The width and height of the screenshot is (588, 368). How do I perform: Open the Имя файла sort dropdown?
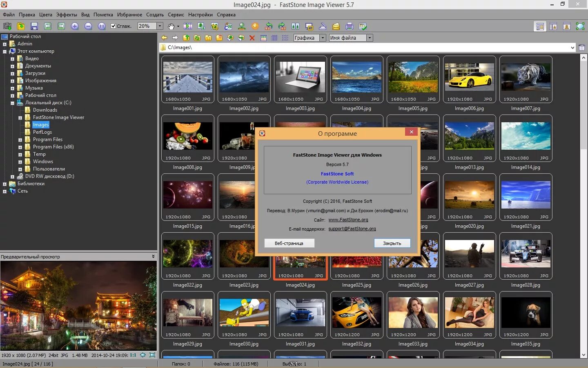(x=370, y=38)
